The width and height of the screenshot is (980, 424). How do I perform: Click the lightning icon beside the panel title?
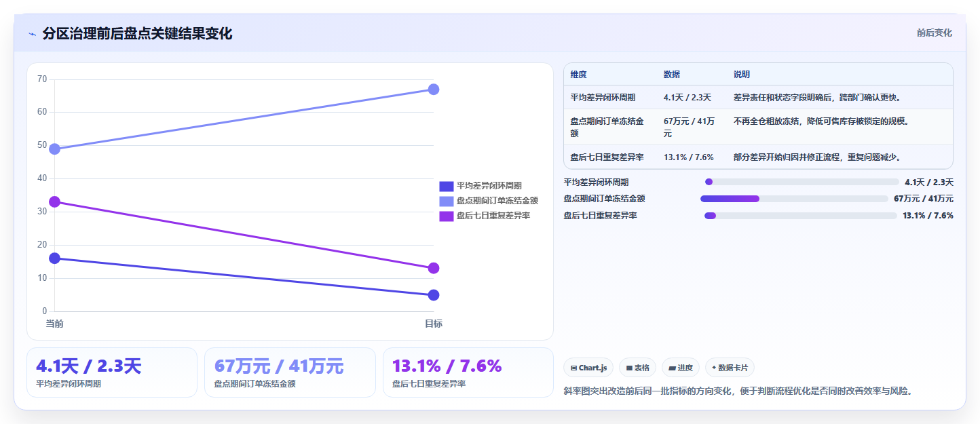click(x=32, y=34)
